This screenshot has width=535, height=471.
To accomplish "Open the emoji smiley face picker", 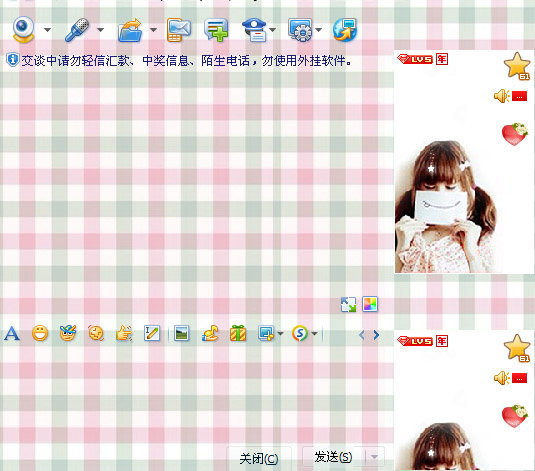I will 40,333.
